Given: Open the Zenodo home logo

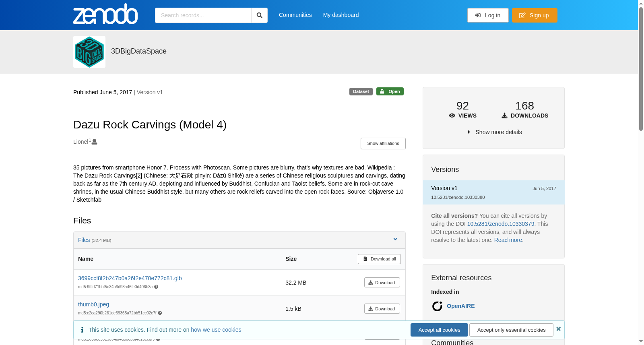Looking at the screenshot, I should pos(105,14).
